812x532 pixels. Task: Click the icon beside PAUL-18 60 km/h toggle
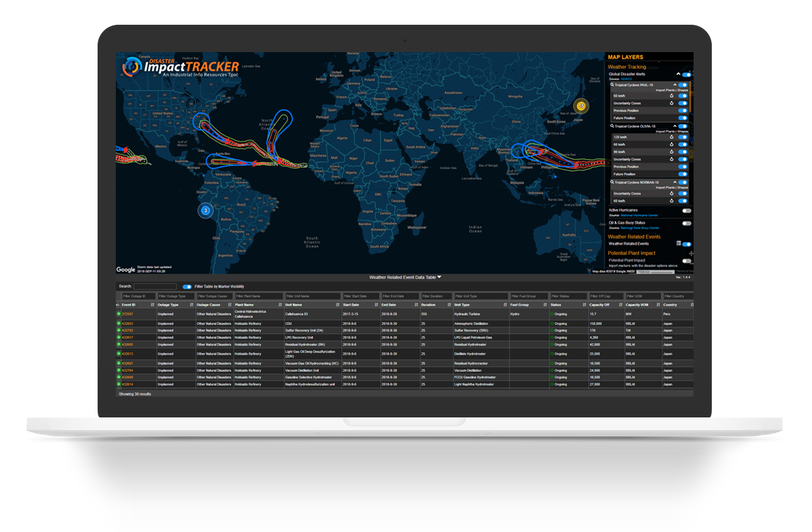tap(671, 96)
